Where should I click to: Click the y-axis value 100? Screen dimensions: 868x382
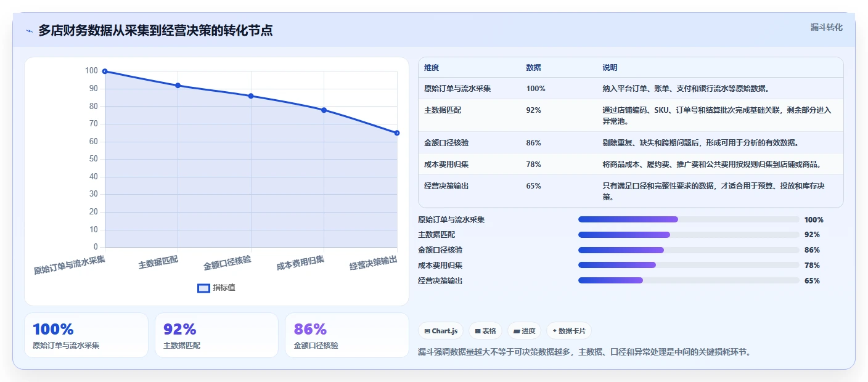(x=91, y=71)
